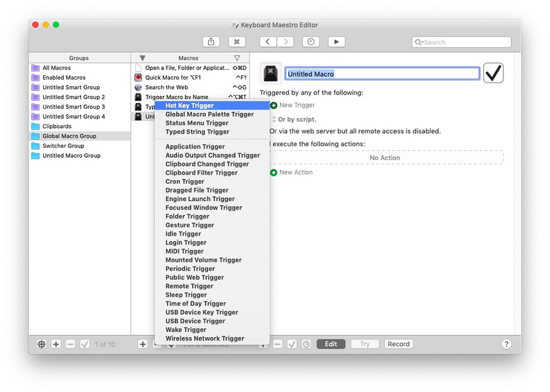Choose Status Menu Trigger

[x=212, y=123]
